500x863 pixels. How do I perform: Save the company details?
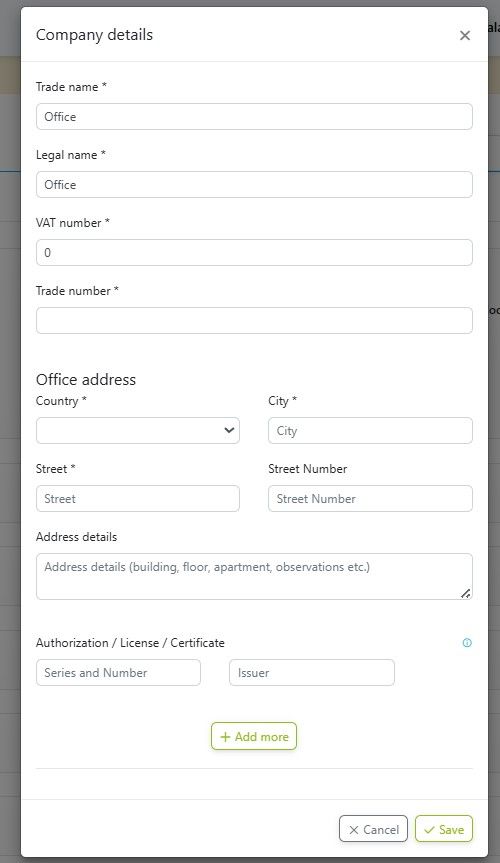[x=444, y=829]
